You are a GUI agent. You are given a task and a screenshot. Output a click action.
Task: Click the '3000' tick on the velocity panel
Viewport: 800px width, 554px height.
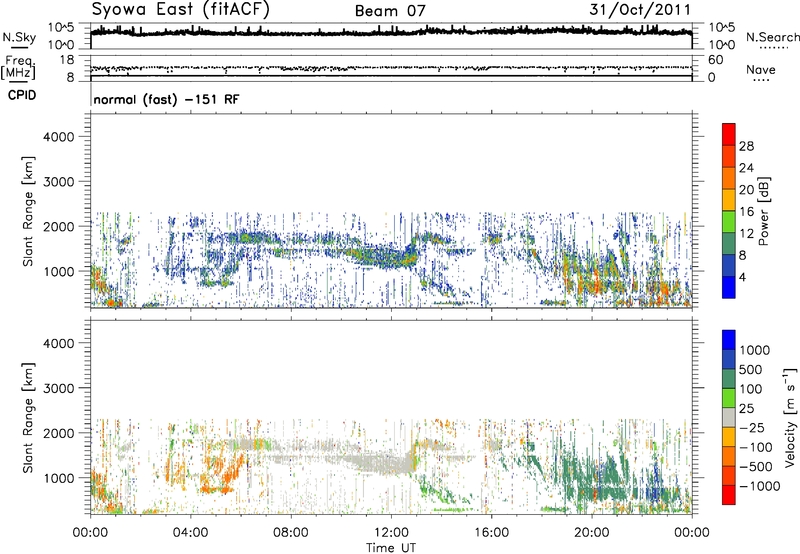(58, 388)
